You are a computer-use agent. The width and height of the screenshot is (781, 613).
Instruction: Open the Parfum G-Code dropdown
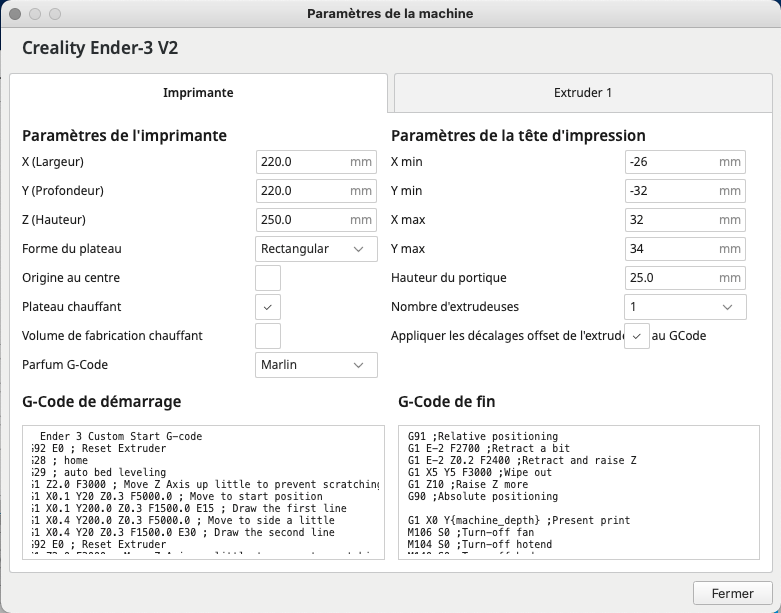click(x=316, y=365)
